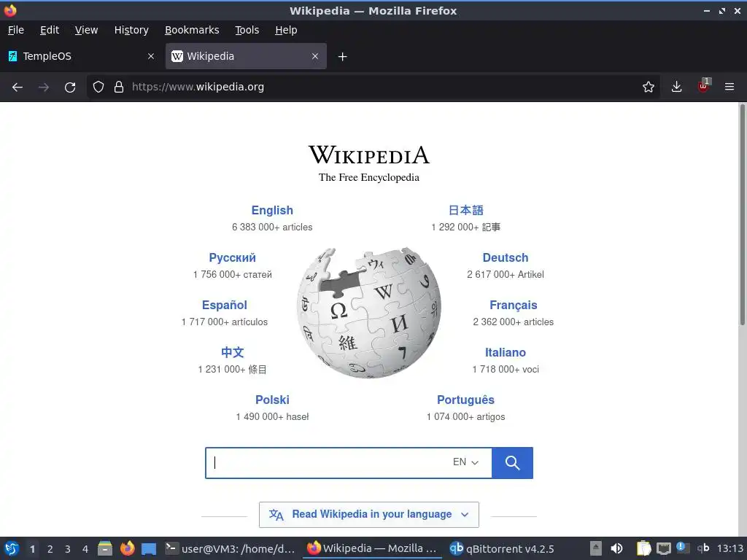Open the History menu

[x=131, y=30]
